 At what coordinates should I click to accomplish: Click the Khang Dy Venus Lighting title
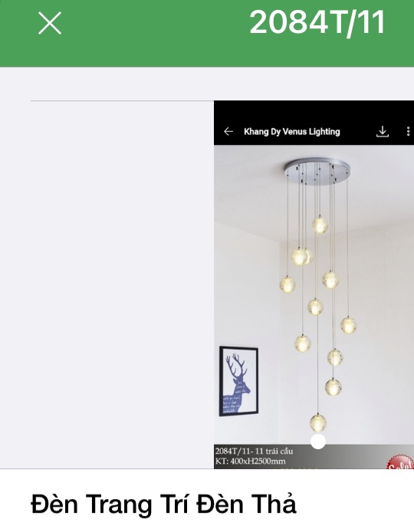point(292,132)
